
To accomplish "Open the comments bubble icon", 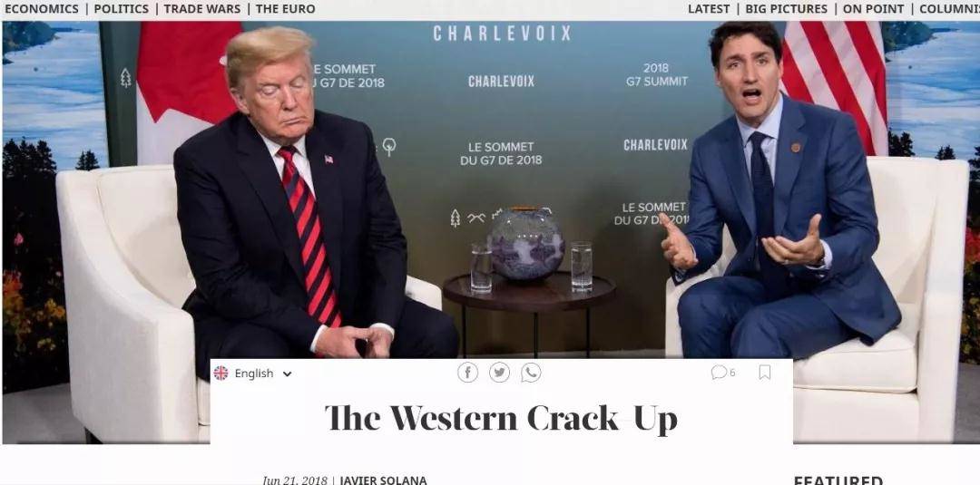I will [719, 373].
